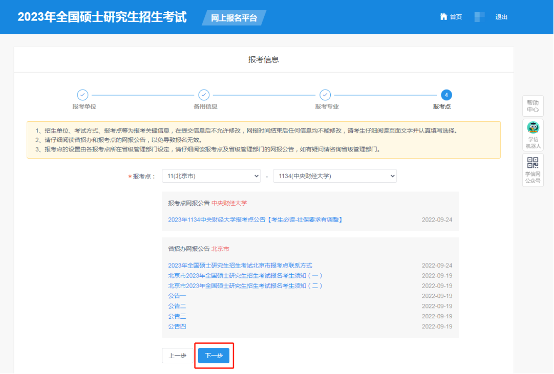The image size is (554, 374).
Task: Open the 公告一 link
Action: pos(177,296)
